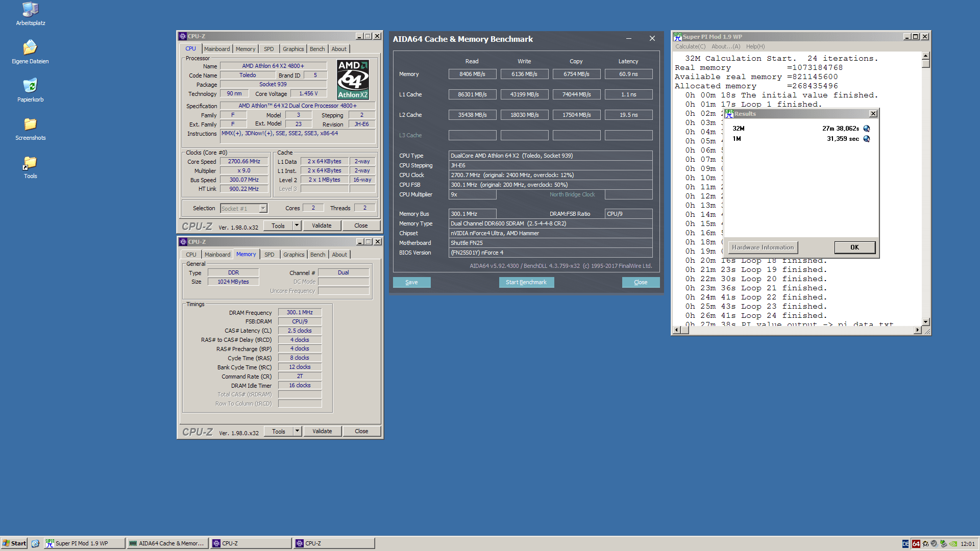Open Help(H) menu in Super PI
This screenshot has width=980, height=551.
755,46
